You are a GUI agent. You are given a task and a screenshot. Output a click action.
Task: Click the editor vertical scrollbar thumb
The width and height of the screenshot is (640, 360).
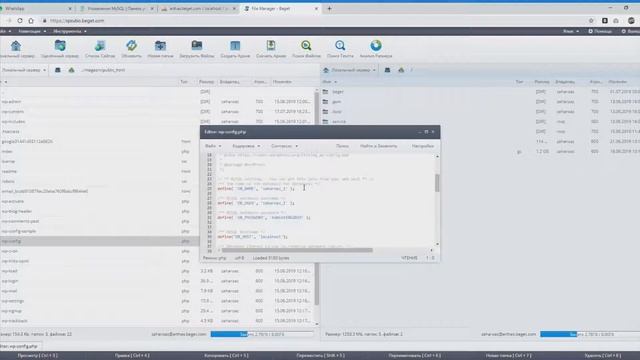(x=437, y=183)
